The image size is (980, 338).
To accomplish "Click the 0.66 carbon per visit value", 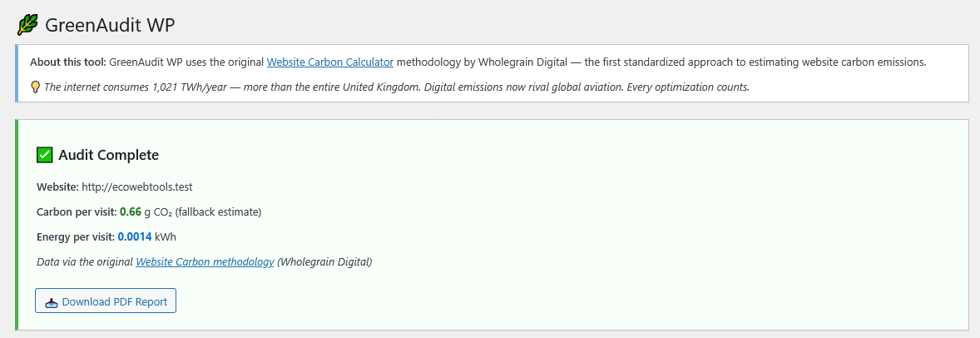I will 131,211.
